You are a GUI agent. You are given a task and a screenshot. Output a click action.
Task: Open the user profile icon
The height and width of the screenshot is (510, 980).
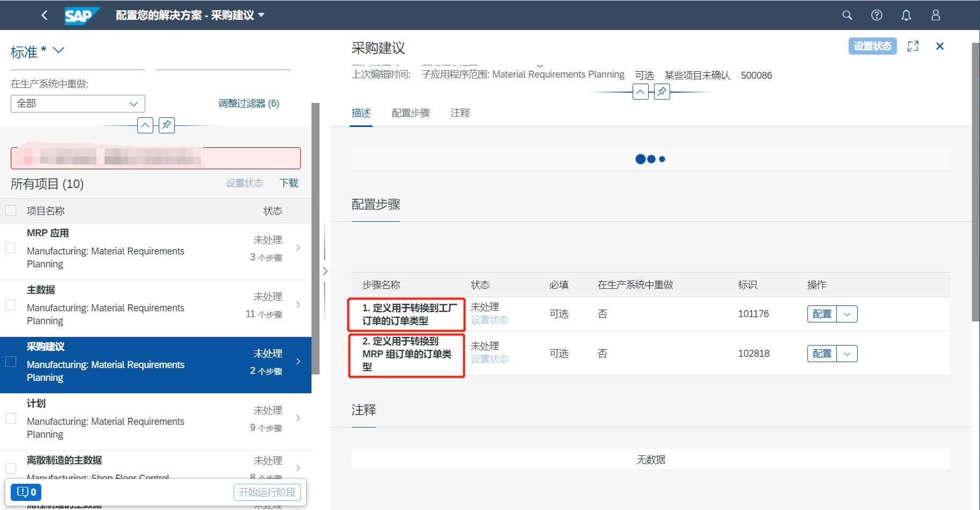tap(936, 15)
